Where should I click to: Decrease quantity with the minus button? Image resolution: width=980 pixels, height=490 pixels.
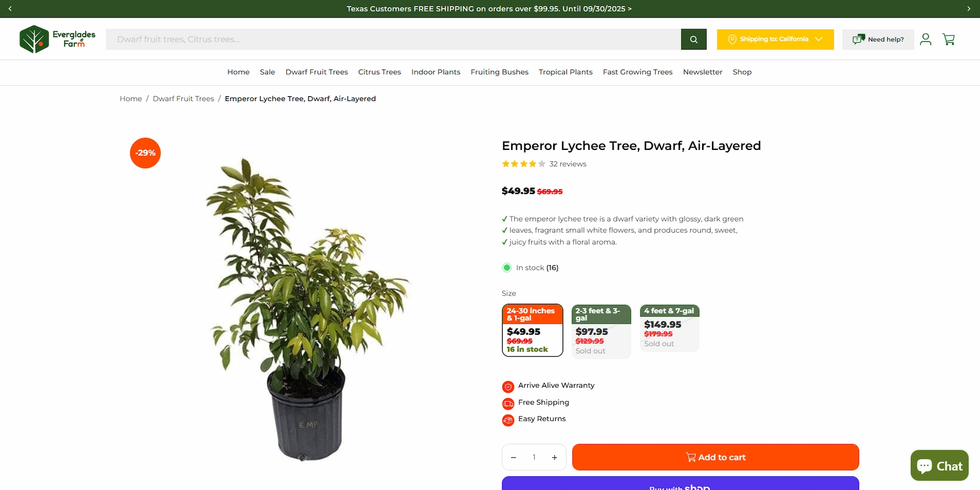click(x=514, y=457)
